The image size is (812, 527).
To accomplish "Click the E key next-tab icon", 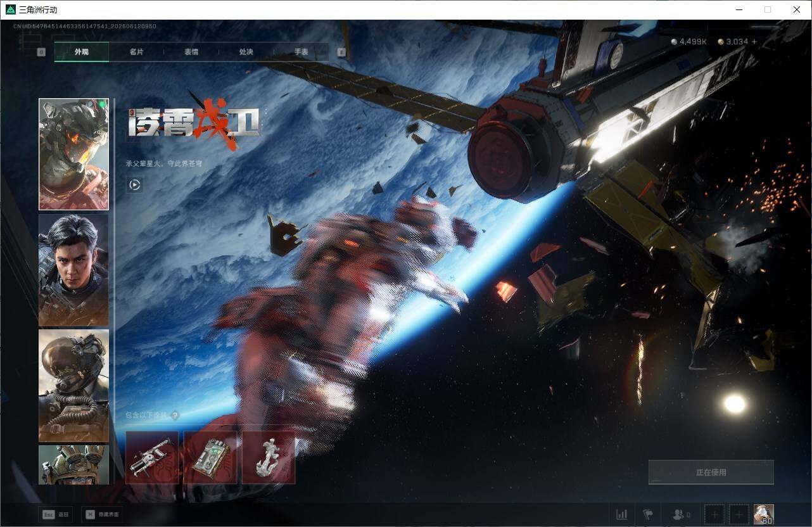I will tap(342, 52).
